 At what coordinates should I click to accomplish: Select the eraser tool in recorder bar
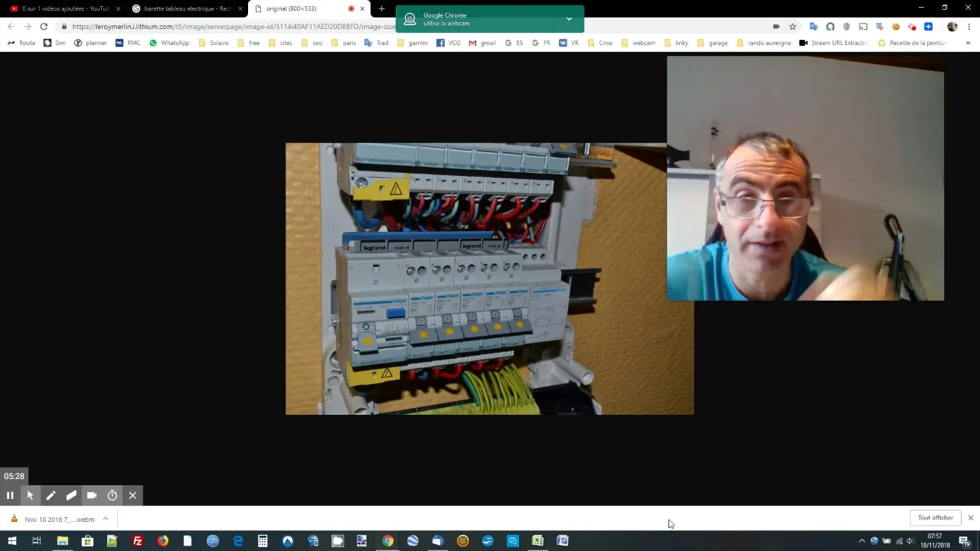(x=71, y=495)
